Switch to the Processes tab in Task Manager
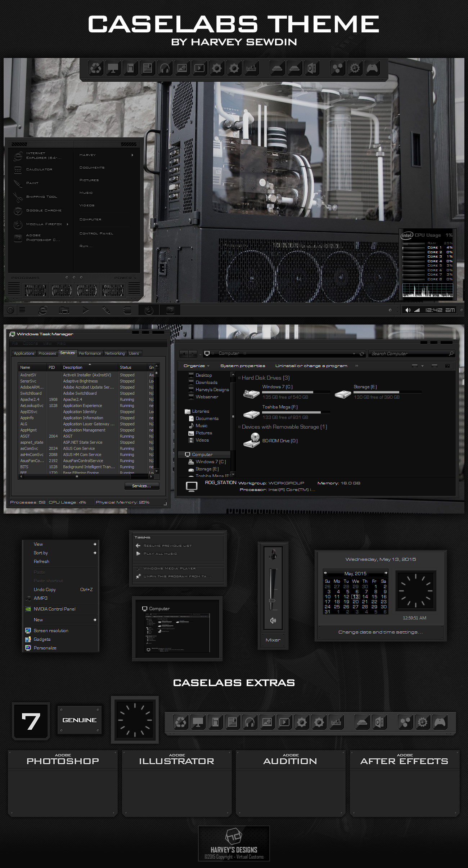468x868 pixels. pyautogui.click(x=47, y=353)
